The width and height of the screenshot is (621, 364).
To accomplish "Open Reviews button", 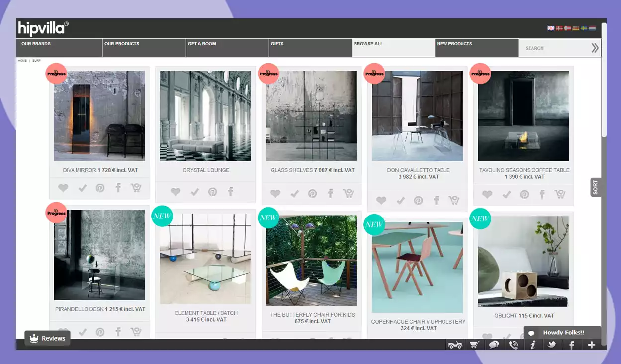I will [x=48, y=338].
